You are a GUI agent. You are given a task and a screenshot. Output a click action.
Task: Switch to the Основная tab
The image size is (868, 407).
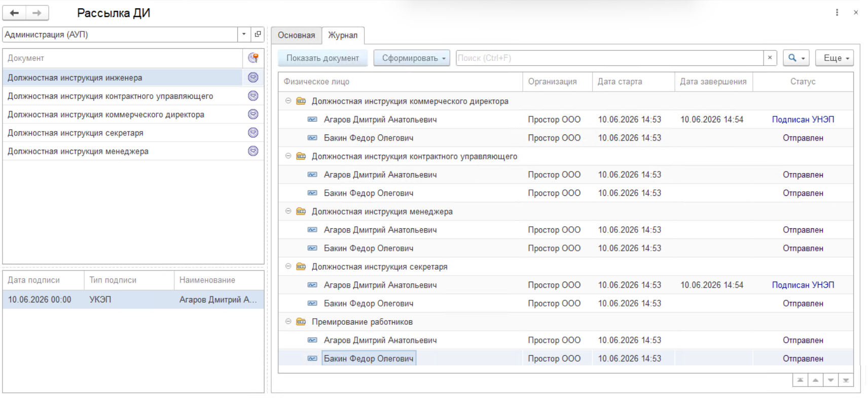tap(296, 35)
